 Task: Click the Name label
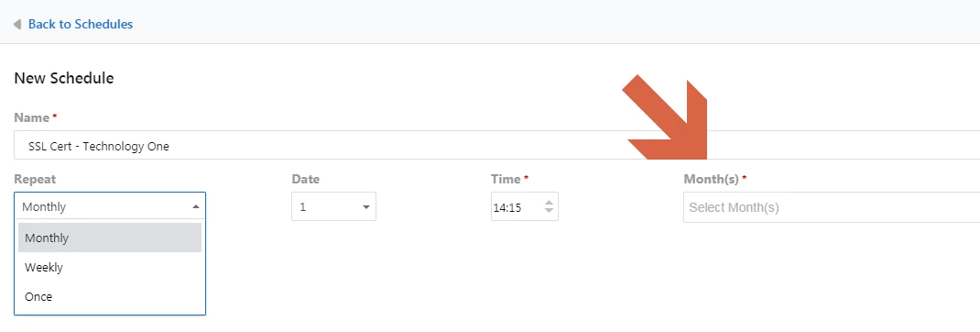point(31,117)
